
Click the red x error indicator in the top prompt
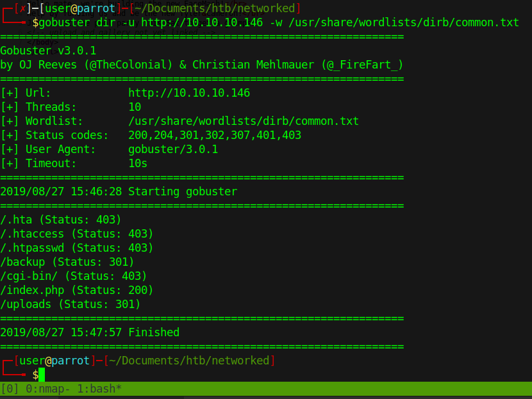[22, 8]
